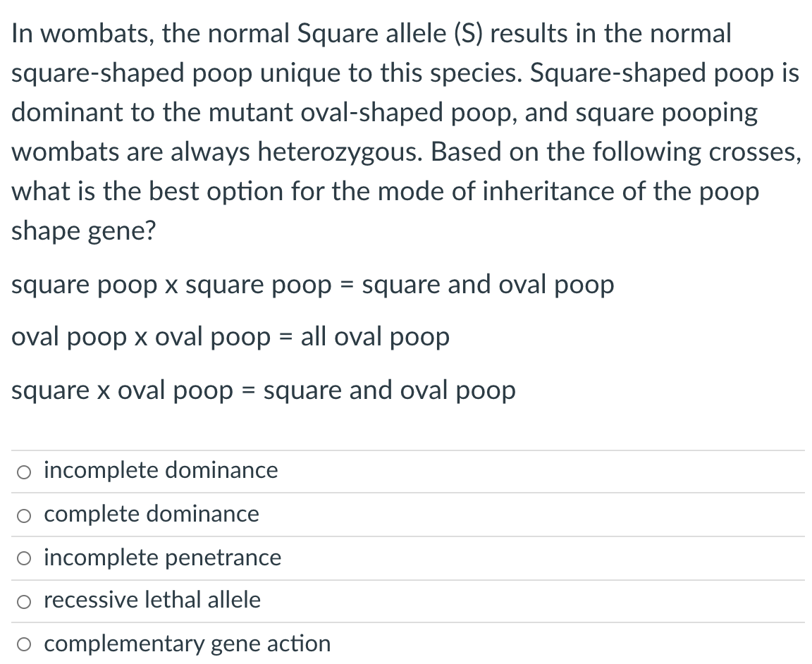Viewport: 812px width, 664px height.
Task: Select the complementary gene action radio button
Action: [x=23, y=644]
